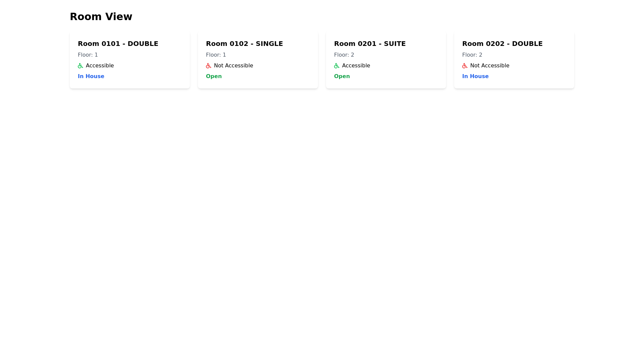
Task: Select the Open status of Room 0201
Action: pyautogui.click(x=342, y=76)
